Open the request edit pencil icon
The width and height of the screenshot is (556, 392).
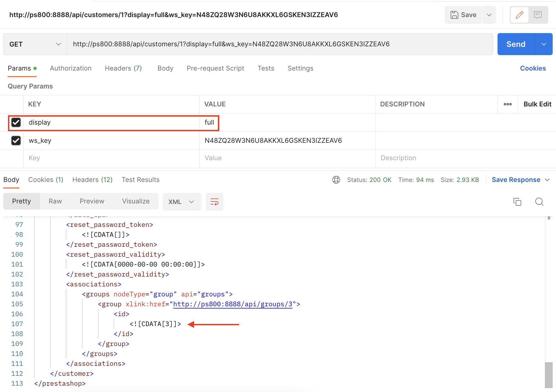coord(519,15)
